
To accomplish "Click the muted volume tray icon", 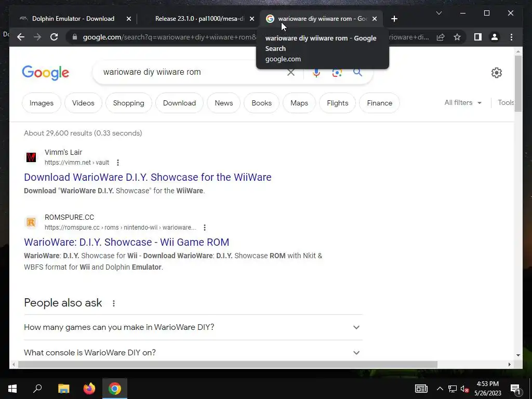I will coord(464,389).
